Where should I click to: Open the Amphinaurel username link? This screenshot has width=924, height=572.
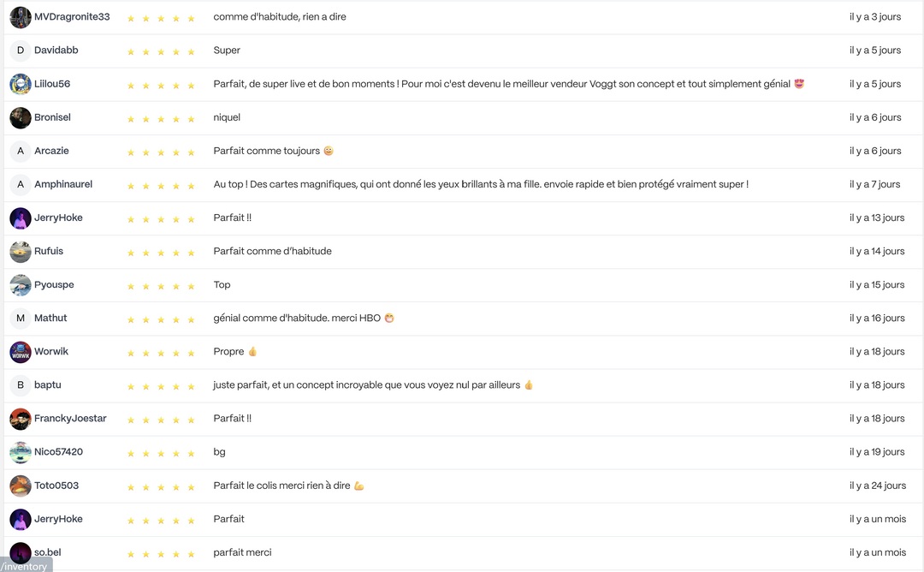coord(63,184)
